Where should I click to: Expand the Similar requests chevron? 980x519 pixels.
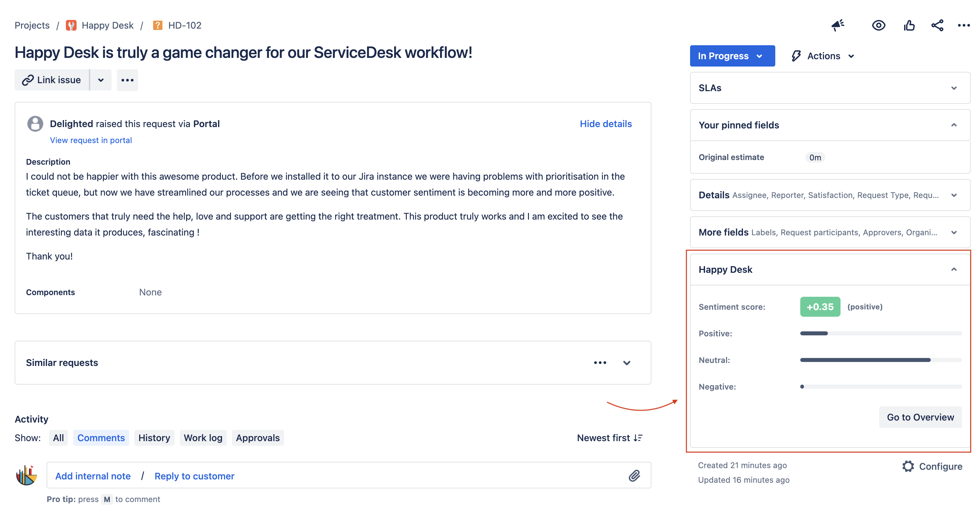[x=626, y=362]
